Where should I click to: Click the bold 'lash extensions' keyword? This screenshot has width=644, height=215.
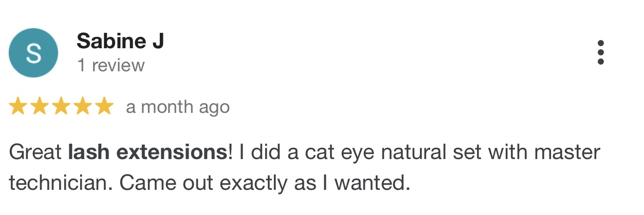click(148, 152)
